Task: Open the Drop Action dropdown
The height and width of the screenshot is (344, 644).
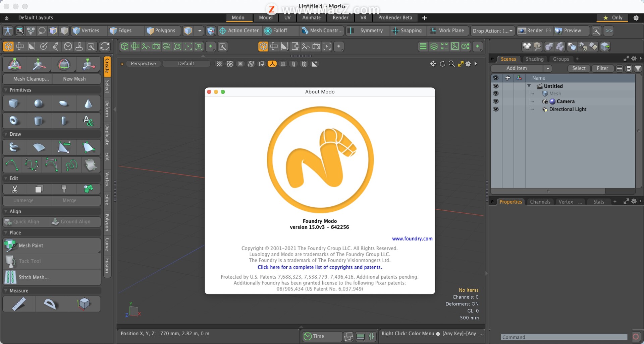Action: click(492, 31)
